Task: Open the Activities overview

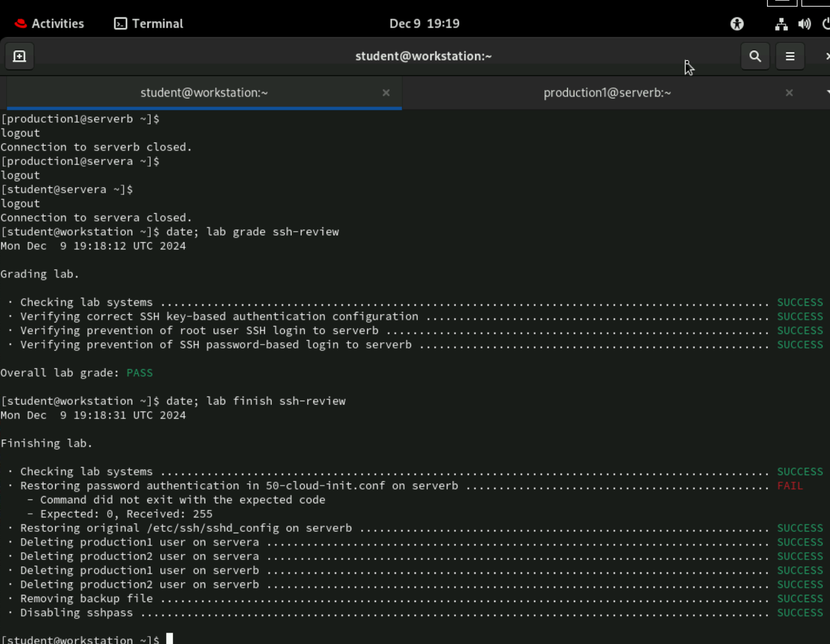Action: (57, 23)
